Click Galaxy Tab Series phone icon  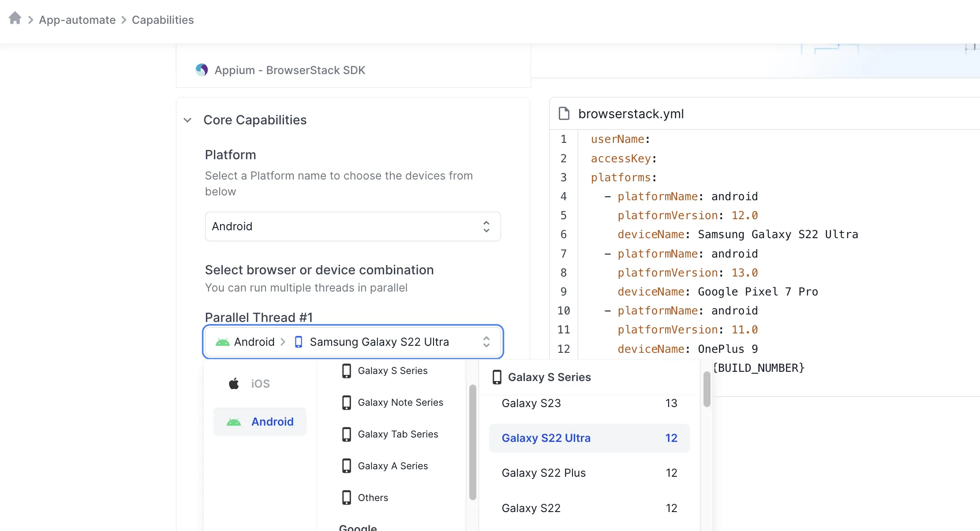(347, 434)
